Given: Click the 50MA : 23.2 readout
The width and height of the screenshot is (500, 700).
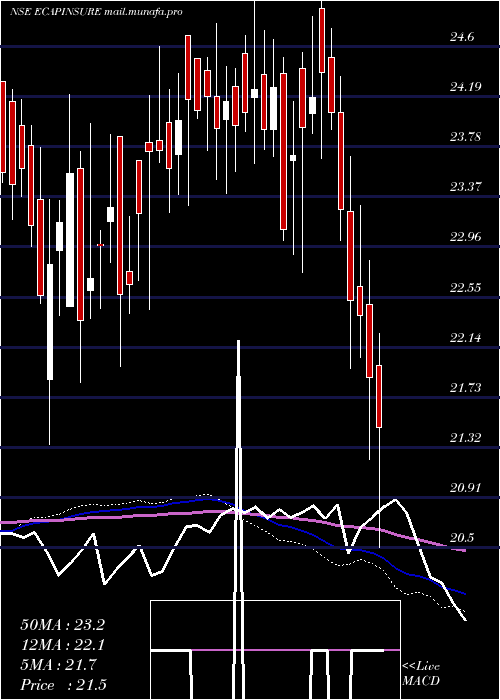Looking at the screenshot, I should (x=62, y=625).
